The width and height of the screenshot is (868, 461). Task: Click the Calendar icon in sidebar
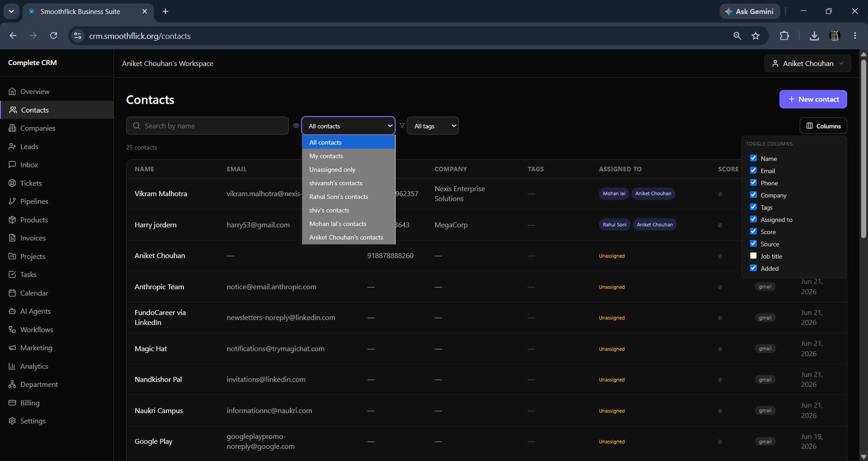(12, 293)
